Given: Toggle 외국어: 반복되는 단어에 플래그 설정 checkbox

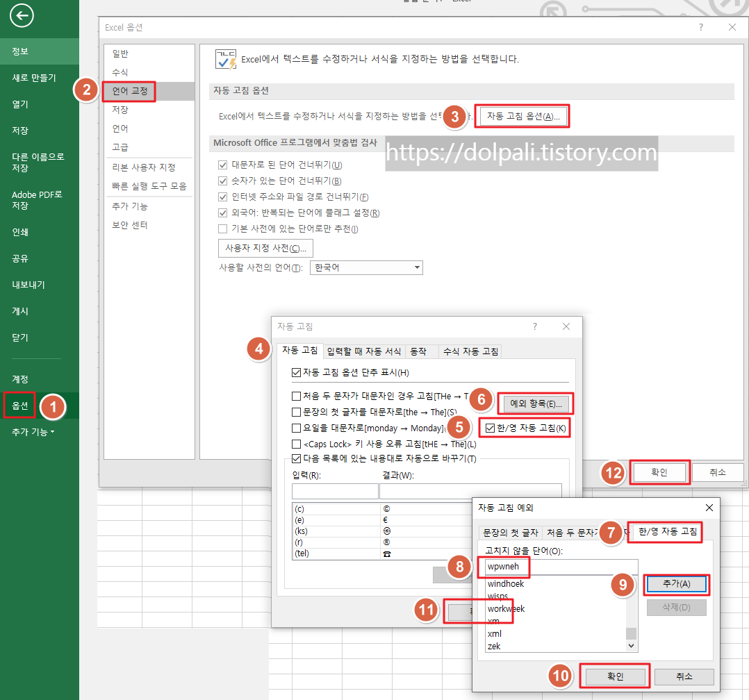Looking at the screenshot, I should pyautogui.click(x=222, y=212).
